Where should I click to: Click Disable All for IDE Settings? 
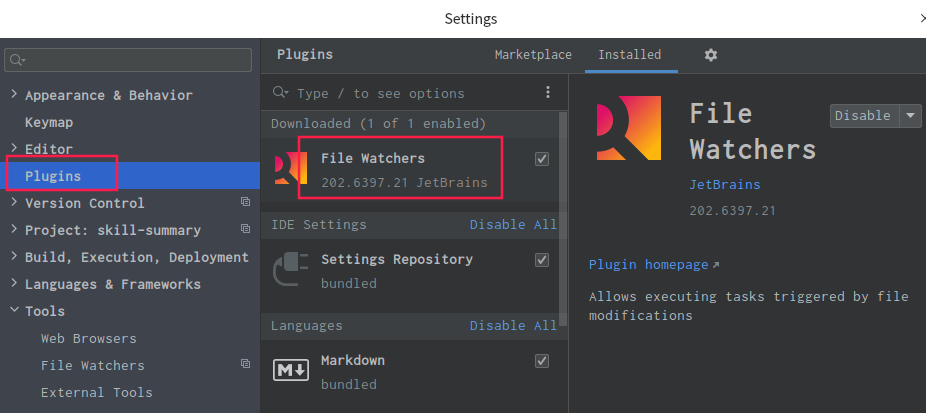pyautogui.click(x=513, y=225)
